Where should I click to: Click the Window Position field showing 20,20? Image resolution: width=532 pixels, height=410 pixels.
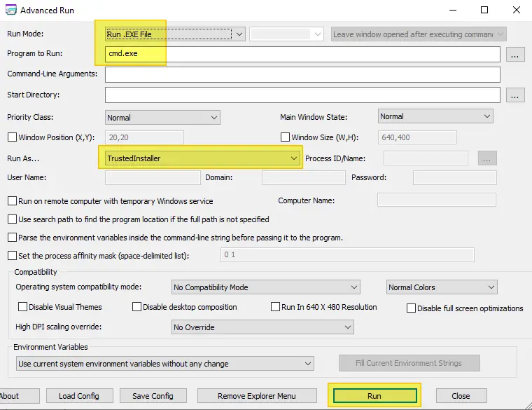coord(144,137)
